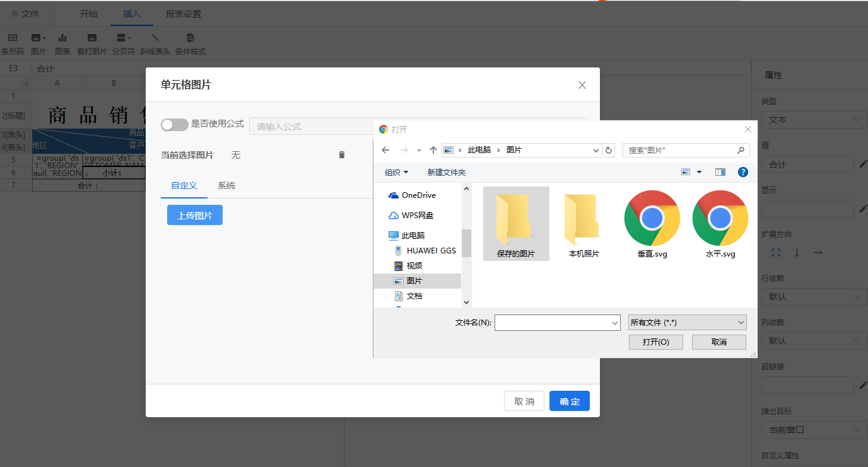868x467 pixels.
Task: Toggle the 是否使用公式 switch
Action: coord(174,124)
